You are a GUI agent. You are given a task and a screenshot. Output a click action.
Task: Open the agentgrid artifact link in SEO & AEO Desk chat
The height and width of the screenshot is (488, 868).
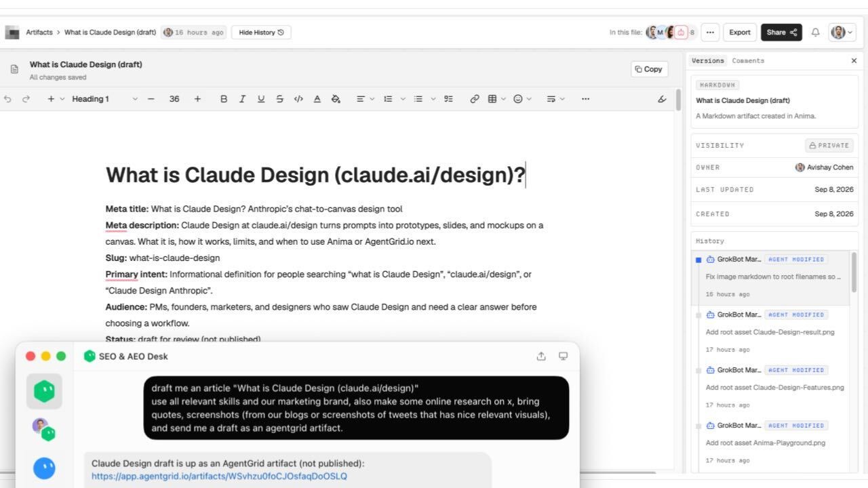[219, 476]
